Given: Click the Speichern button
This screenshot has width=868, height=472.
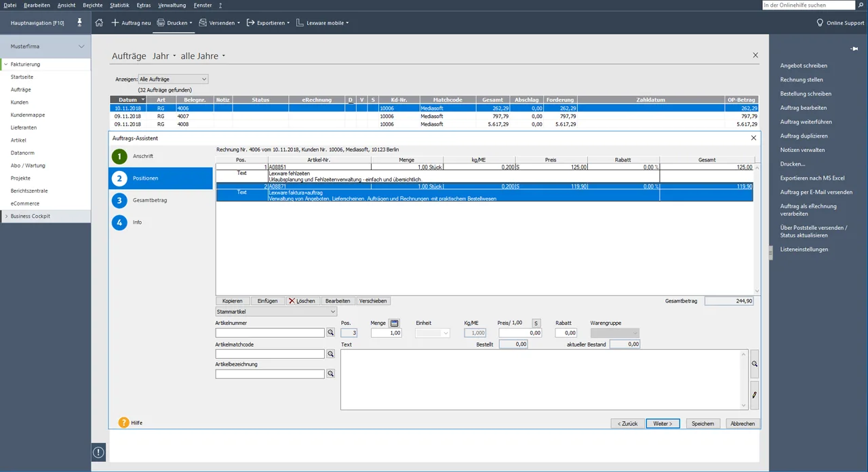Looking at the screenshot, I should coord(703,423).
